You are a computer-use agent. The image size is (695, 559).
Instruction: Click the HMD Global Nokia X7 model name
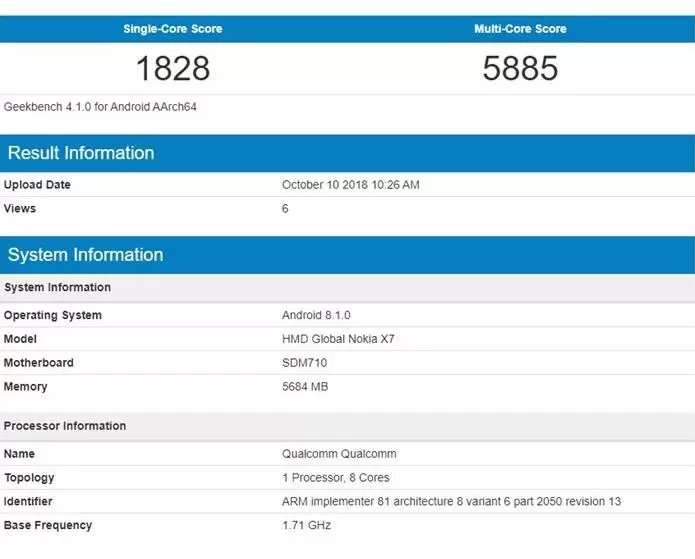(338, 339)
